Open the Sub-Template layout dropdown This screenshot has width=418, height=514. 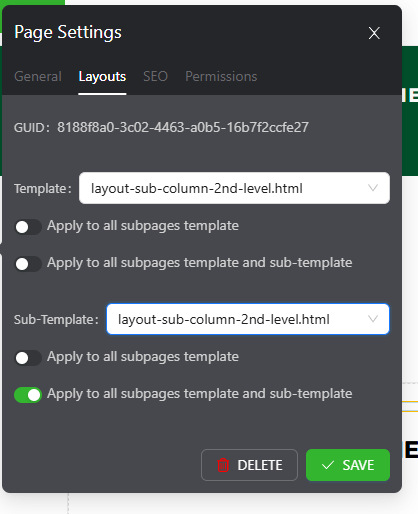pyautogui.click(x=248, y=319)
